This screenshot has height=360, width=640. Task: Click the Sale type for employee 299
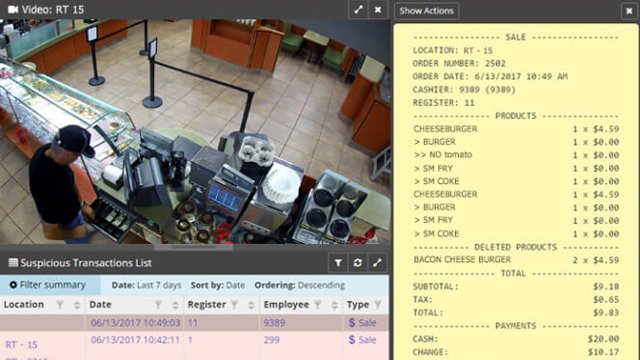tap(362, 340)
